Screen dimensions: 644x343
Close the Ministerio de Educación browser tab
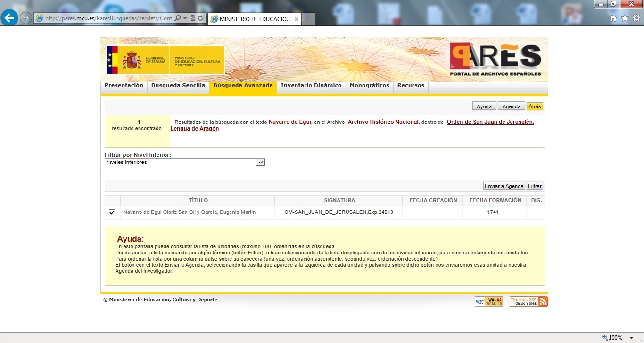tap(297, 19)
